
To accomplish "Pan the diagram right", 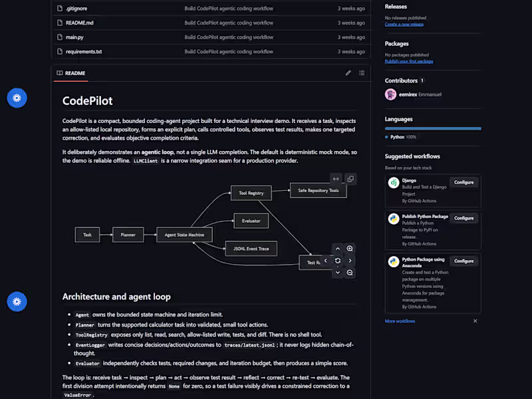I will click(350, 261).
